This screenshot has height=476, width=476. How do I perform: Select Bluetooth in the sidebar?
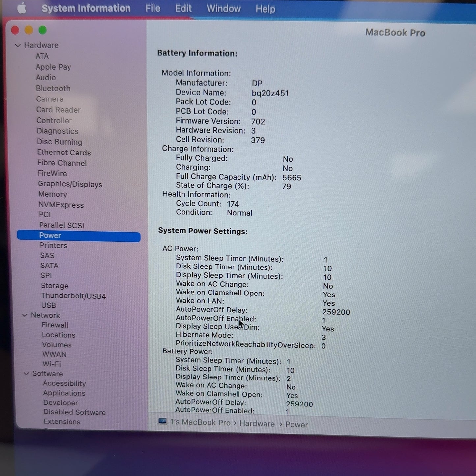pos(53,88)
